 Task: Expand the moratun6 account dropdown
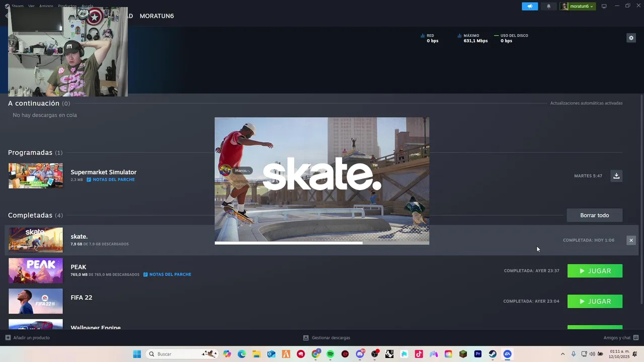(578, 7)
